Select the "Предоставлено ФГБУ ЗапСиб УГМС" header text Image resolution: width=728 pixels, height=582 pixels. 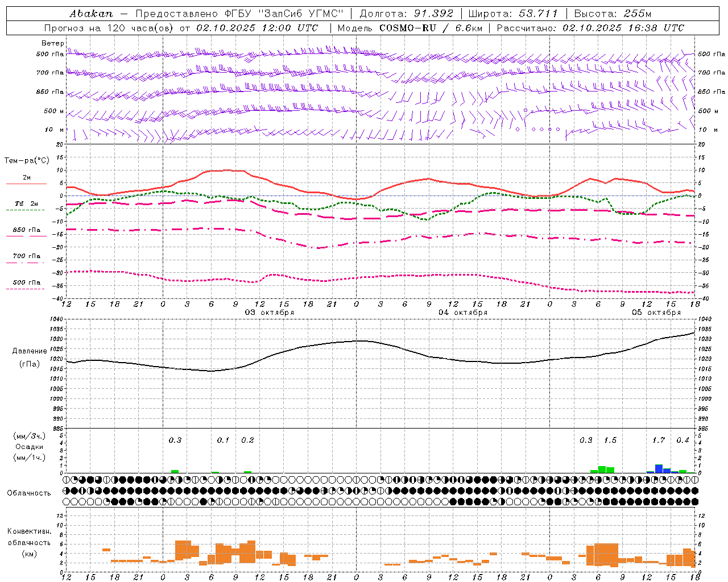(x=239, y=13)
